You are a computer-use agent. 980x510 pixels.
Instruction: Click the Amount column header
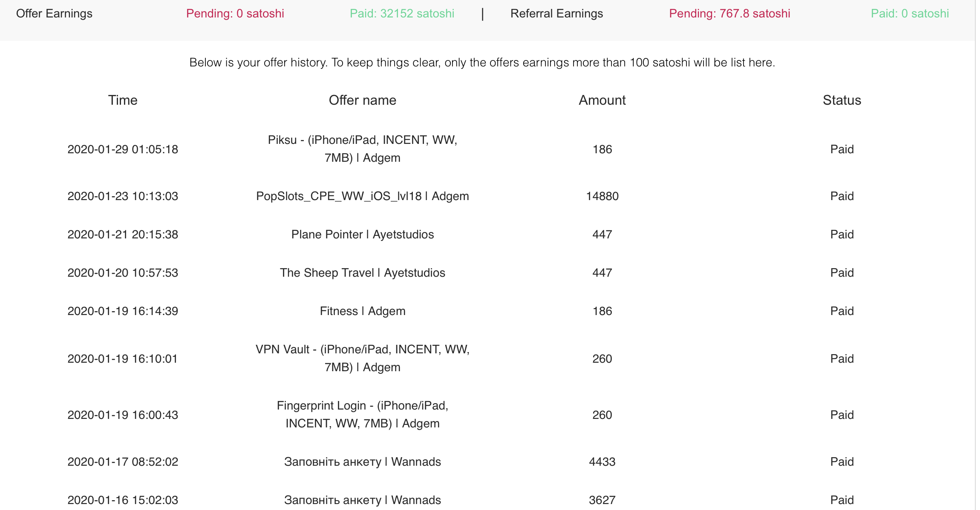(602, 100)
